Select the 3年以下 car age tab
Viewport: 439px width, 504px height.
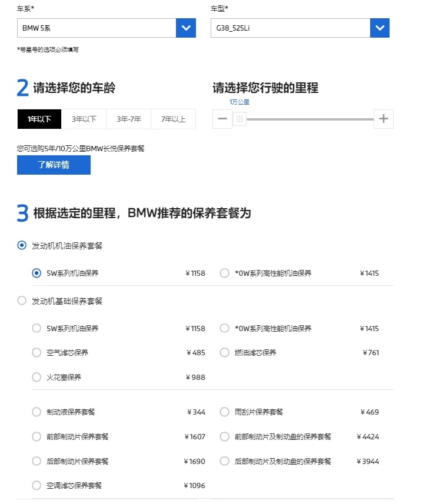(x=84, y=119)
